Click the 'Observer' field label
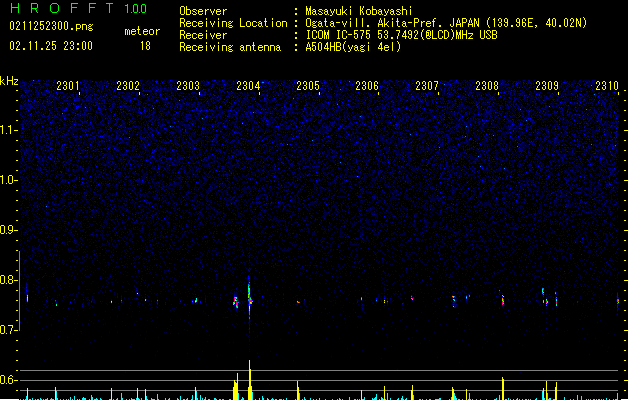Image resolution: width=629 pixels, height=400 pixels. 203,11
